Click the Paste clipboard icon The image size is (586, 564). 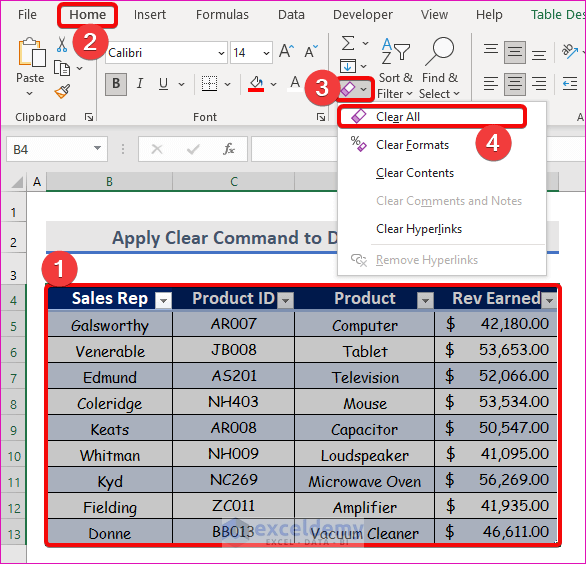coord(32,52)
